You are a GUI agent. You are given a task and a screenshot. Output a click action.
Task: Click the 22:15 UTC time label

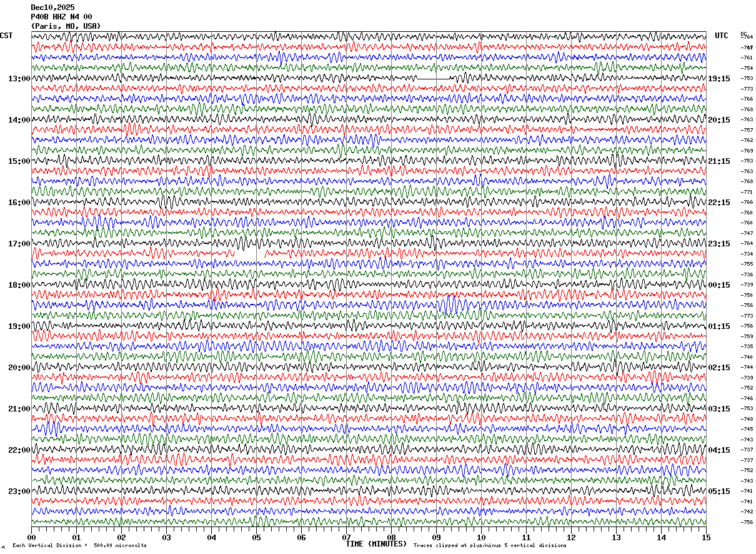[x=719, y=203]
